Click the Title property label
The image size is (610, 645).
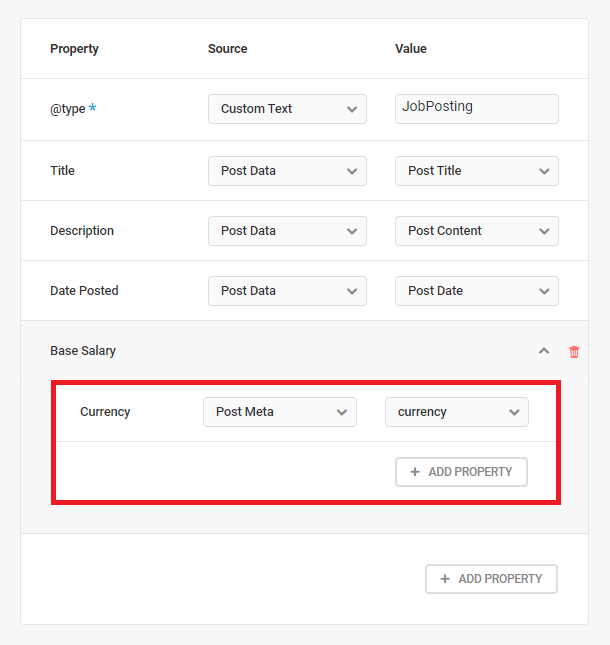coord(62,171)
